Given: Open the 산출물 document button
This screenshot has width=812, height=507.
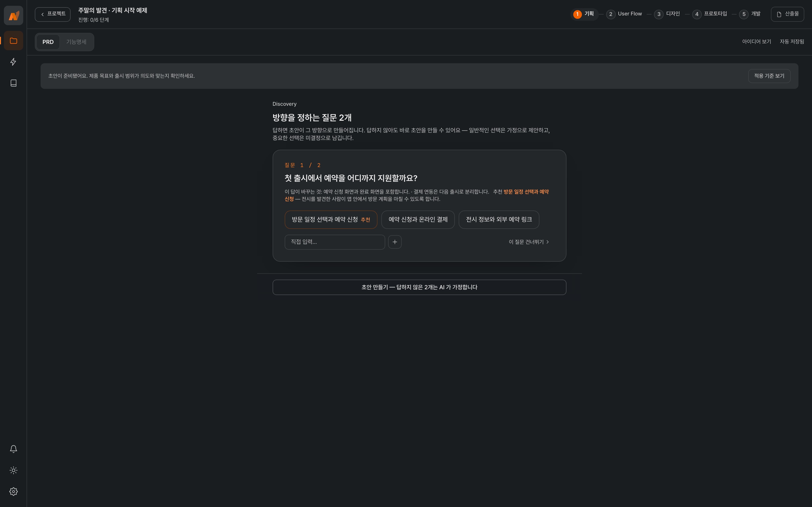Looking at the screenshot, I should (787, 14).
